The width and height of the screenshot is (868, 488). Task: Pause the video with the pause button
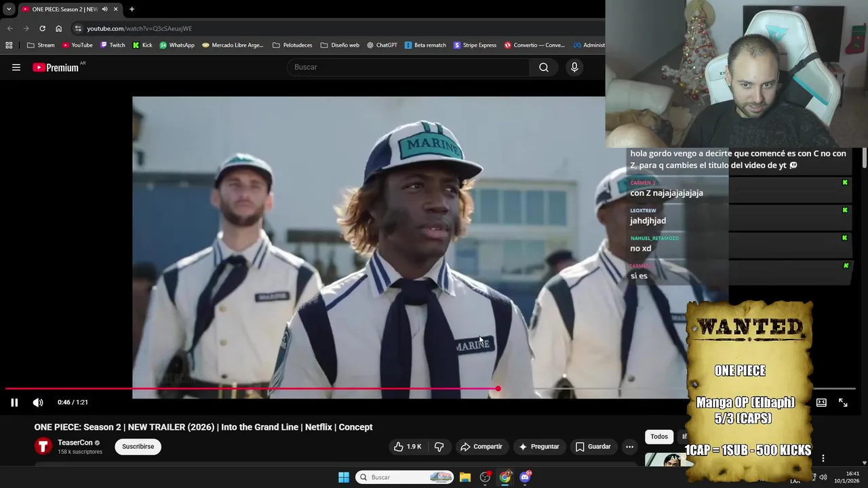14,403
